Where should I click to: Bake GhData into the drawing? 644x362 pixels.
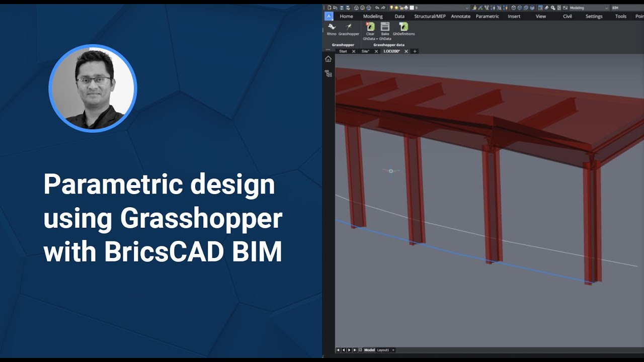385,30
